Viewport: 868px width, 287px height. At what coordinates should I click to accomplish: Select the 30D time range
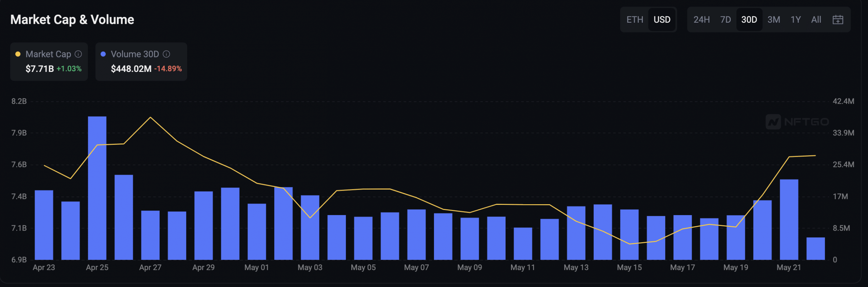click(x=749, y=20)
